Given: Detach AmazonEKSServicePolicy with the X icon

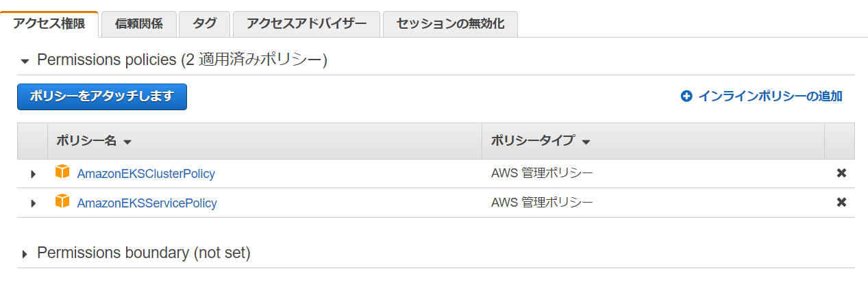Looking at the screenshot, I should coord(841,203).
